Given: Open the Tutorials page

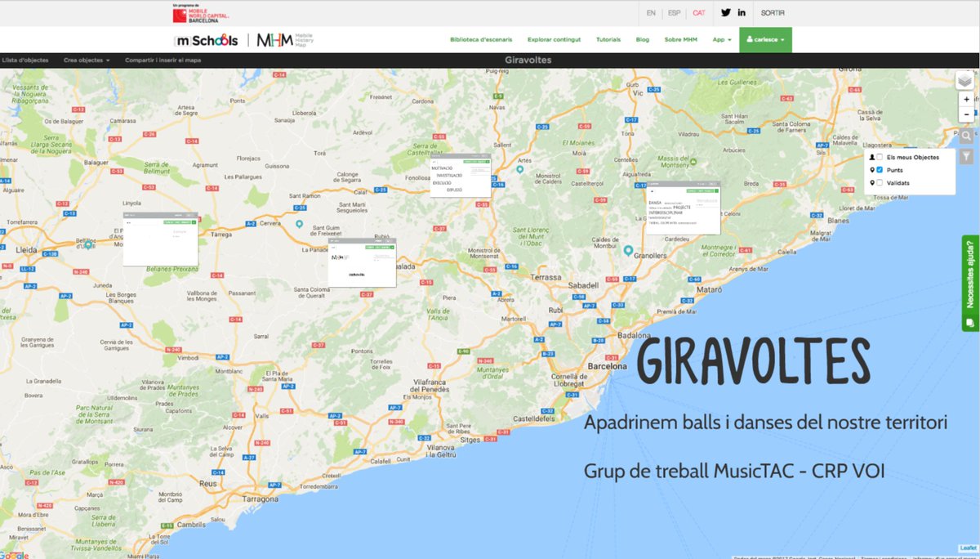Looking at the screenshot, I should tap(608, 39).
